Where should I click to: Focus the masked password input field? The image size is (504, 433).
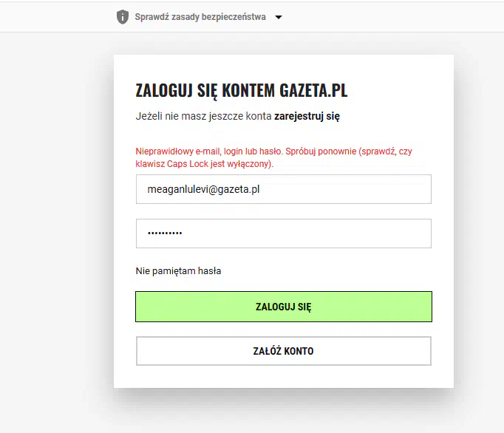[284, 233]
